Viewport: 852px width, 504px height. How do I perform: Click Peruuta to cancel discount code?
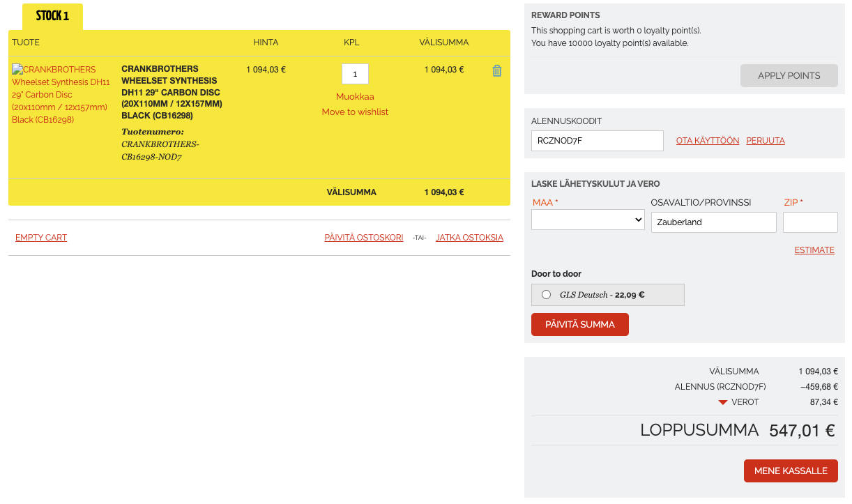click(765, 141)
